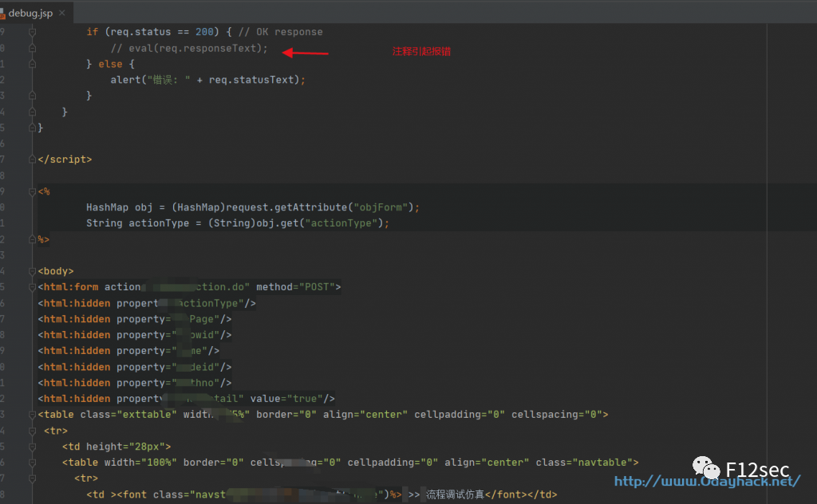Click the JSP file icon on debug.jsp tab
Image resolution: width=817 pixels, height=504 pixels.
click(x=2, y=14)
